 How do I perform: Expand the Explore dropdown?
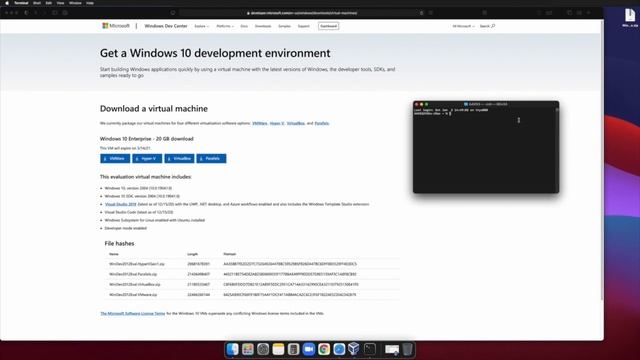[201, 26]
